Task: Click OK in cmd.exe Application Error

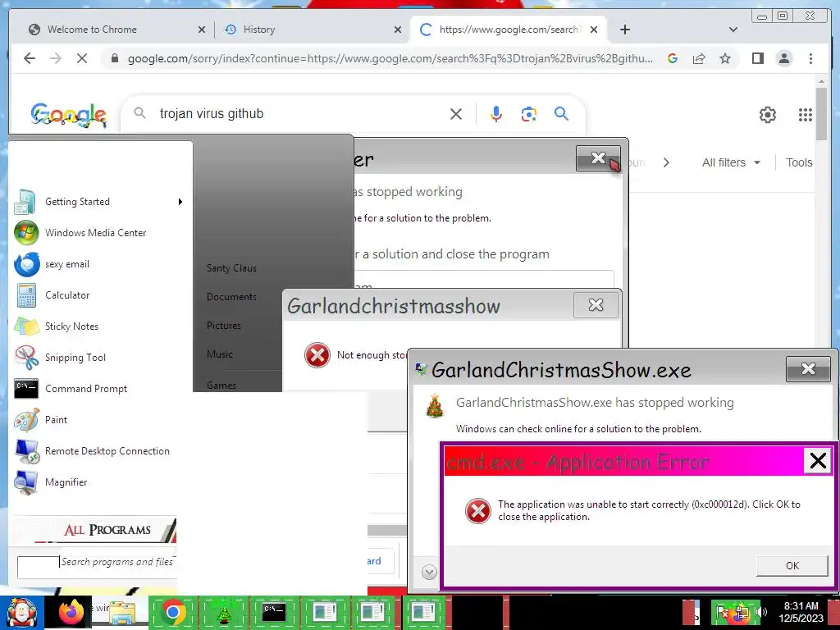Action: click(x=792, y=565)
